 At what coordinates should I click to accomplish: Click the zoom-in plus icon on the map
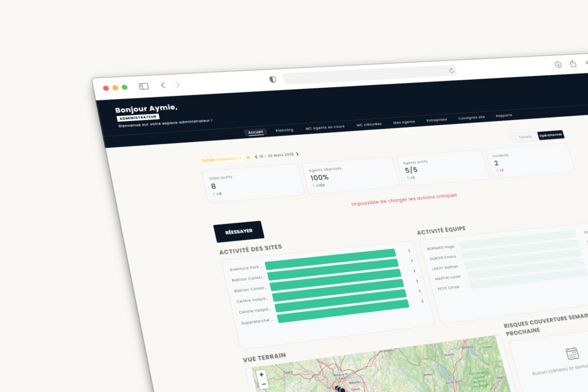[x=261, y=374]
